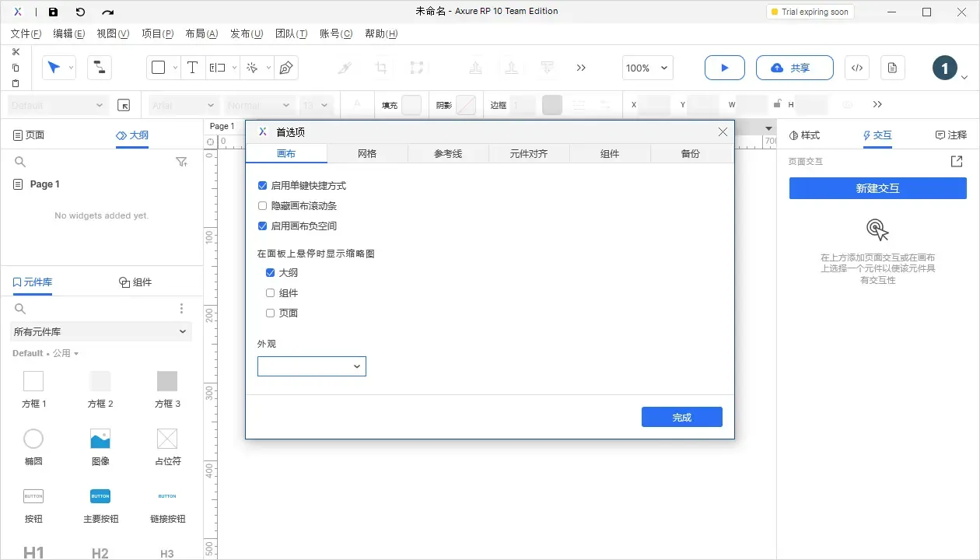Select the Text tool

(x=192, y=68)
